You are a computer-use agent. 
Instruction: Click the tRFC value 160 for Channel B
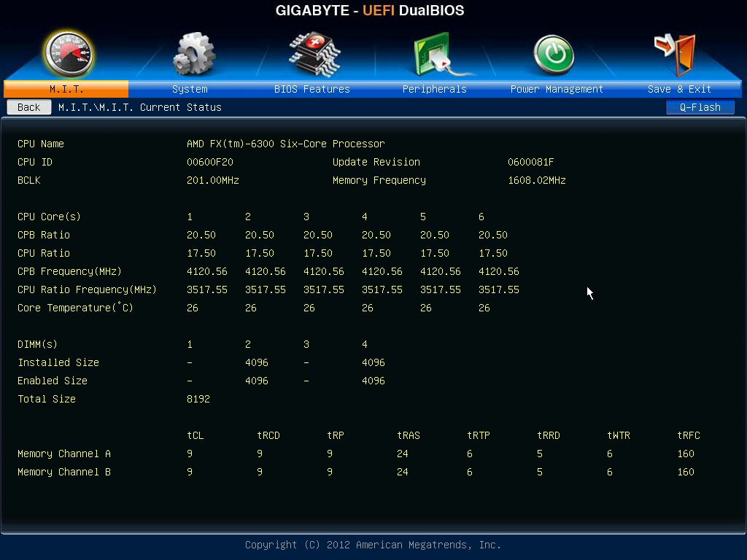(x=686, y=472)
